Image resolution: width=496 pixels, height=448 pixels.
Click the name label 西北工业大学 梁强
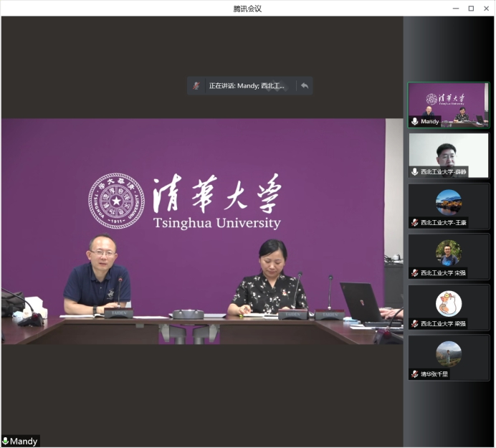tap(443, 324)
